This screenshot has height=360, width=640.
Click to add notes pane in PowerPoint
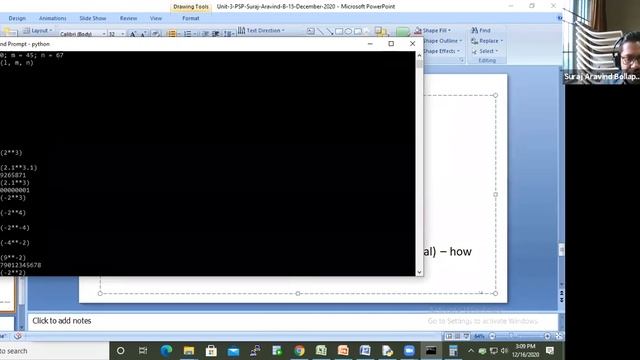(x=292, y=321)
